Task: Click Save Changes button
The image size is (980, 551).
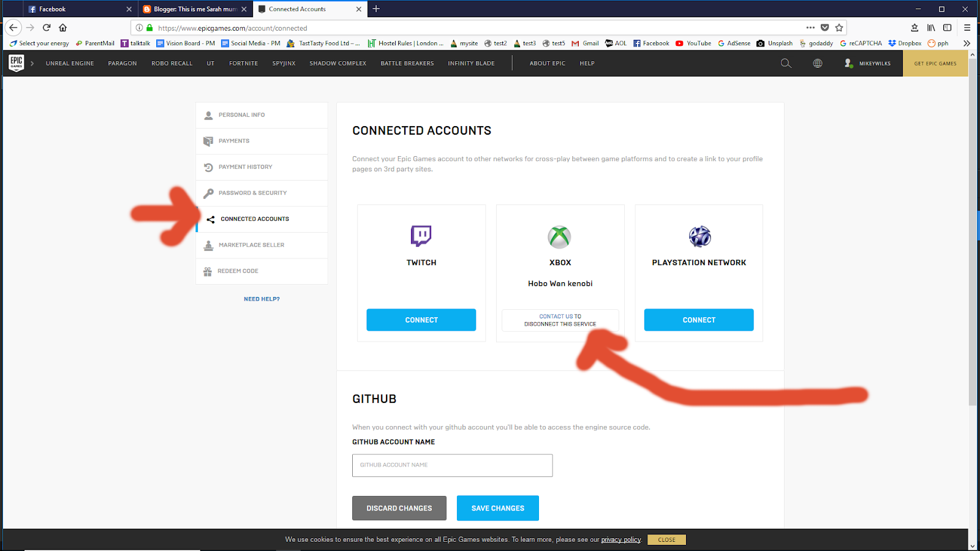Action: [x=498, y=508]
